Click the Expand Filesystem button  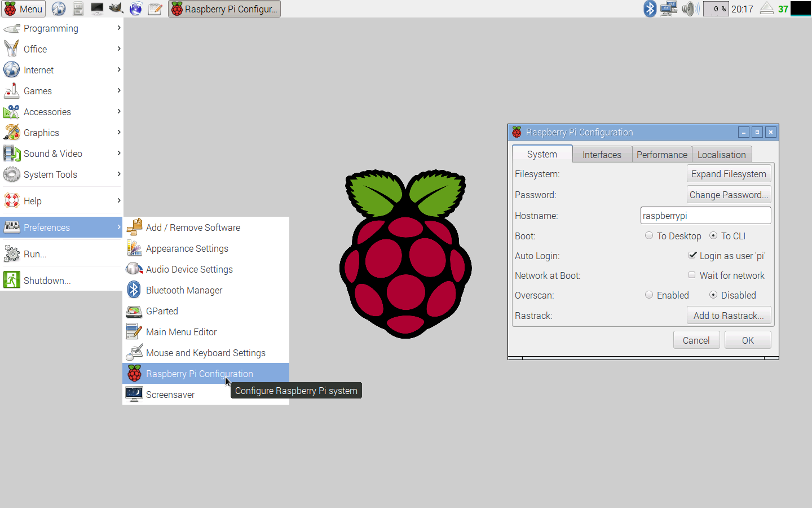[x=729, y=173]
